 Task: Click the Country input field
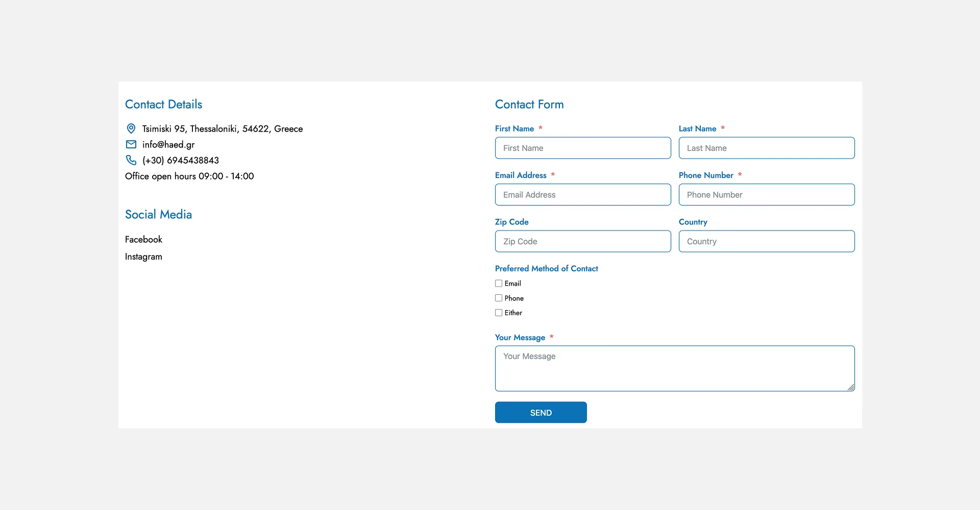(x=767, y=241)
